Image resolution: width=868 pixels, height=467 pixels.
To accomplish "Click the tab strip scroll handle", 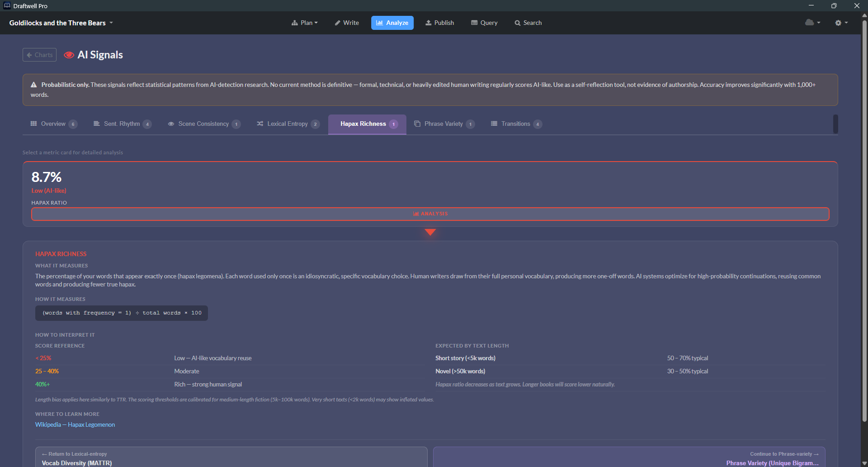I will pos(835,124).
